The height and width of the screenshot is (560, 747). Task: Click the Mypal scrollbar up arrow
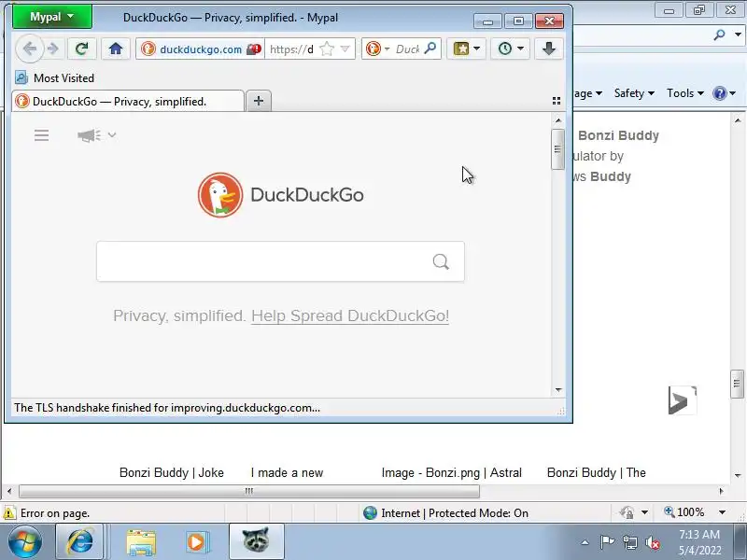pos(558,120)
